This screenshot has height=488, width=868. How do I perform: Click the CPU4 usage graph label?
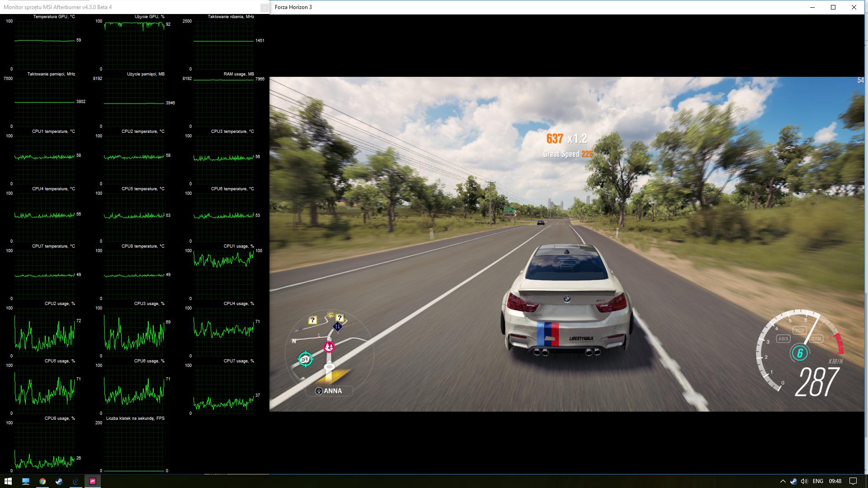(239, 304)
